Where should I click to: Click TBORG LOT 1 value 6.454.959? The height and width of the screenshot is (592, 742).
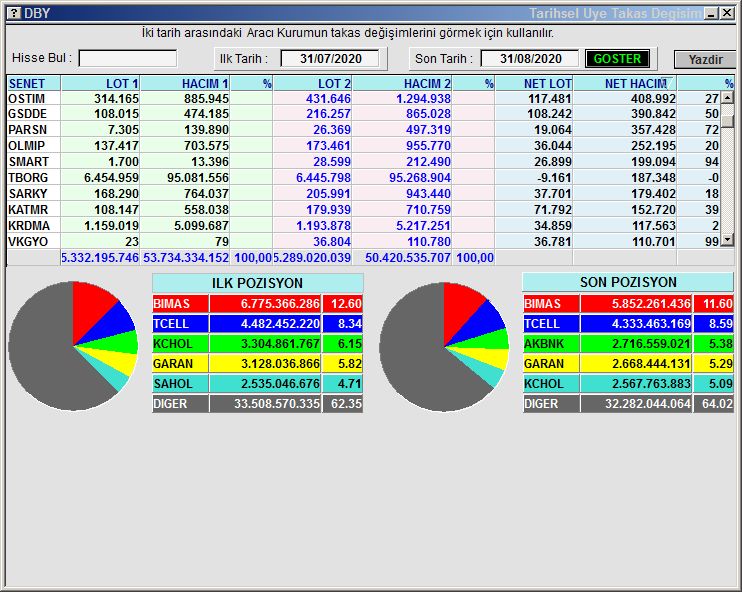point(111,178)
